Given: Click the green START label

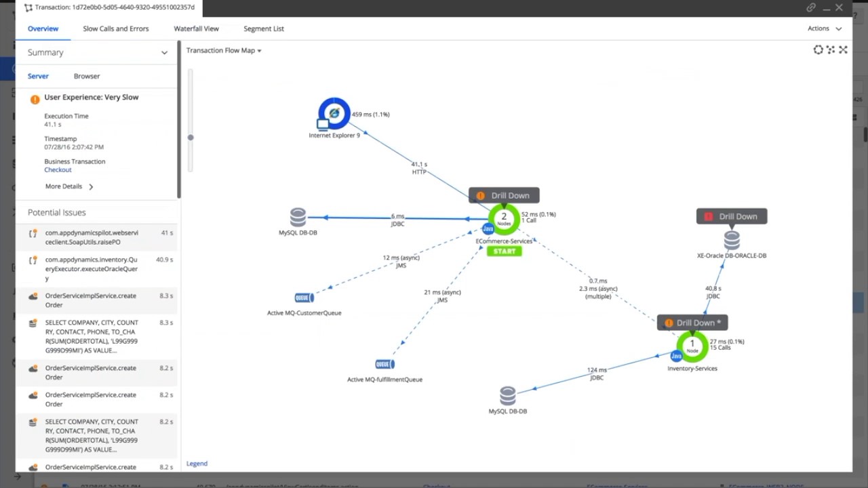Looking at the screenshot, I should coord(504,251).
